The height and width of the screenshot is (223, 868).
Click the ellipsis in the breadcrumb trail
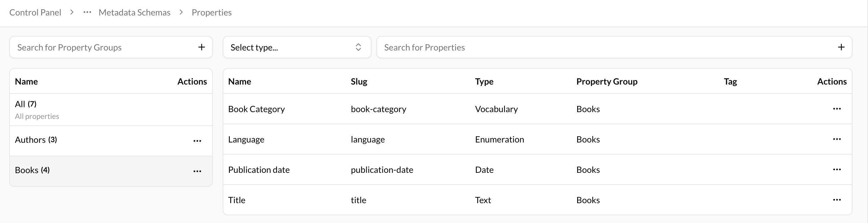click(x=87, y=12)
